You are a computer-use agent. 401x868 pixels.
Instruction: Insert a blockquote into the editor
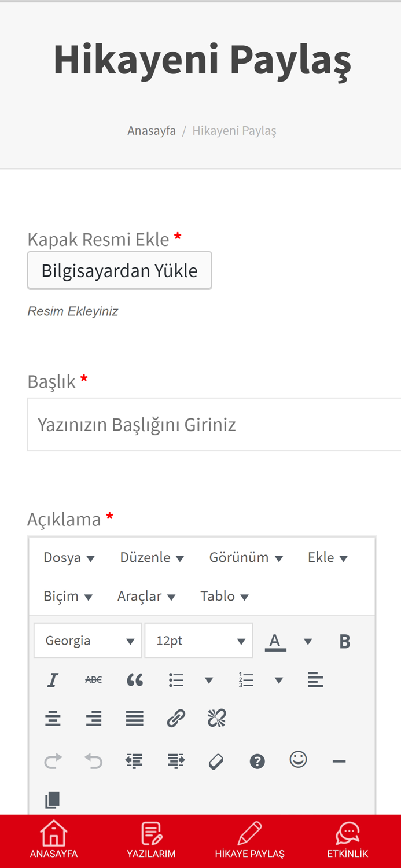tap(135, 679)
